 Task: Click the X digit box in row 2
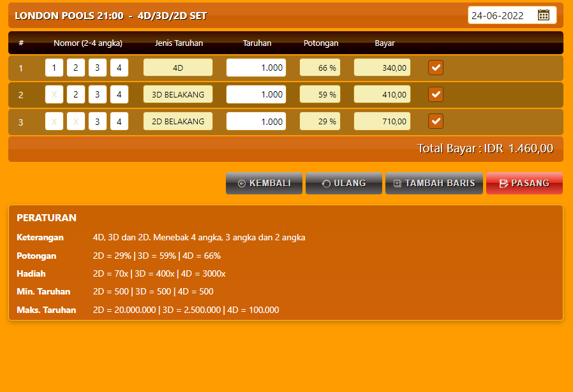click(x=54, y=94)
